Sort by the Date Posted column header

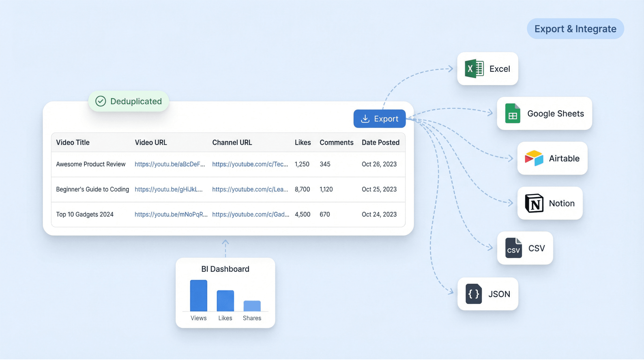tap(381, 143)
